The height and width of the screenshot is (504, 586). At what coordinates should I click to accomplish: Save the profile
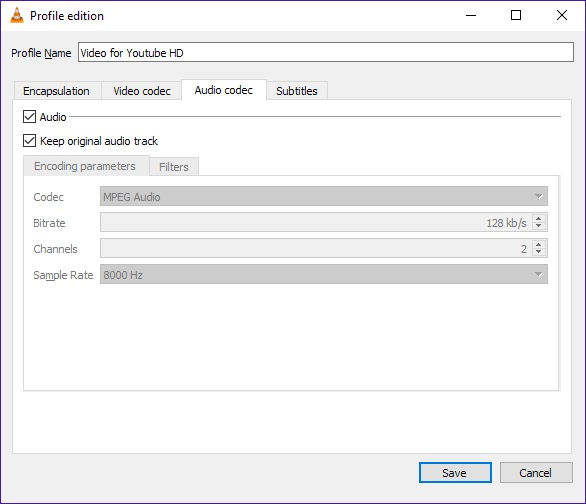click(x=455, y=473)
